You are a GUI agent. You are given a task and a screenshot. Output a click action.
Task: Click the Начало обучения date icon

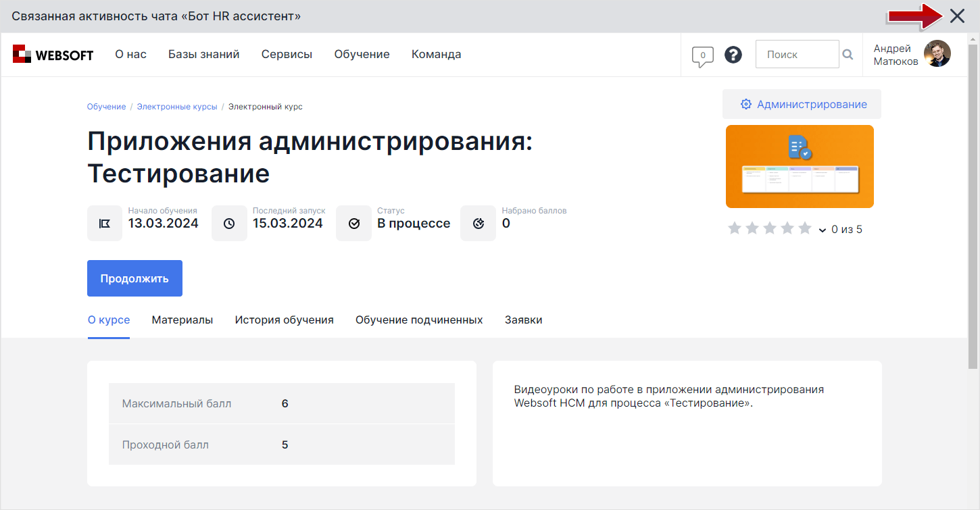click(105, 223)
